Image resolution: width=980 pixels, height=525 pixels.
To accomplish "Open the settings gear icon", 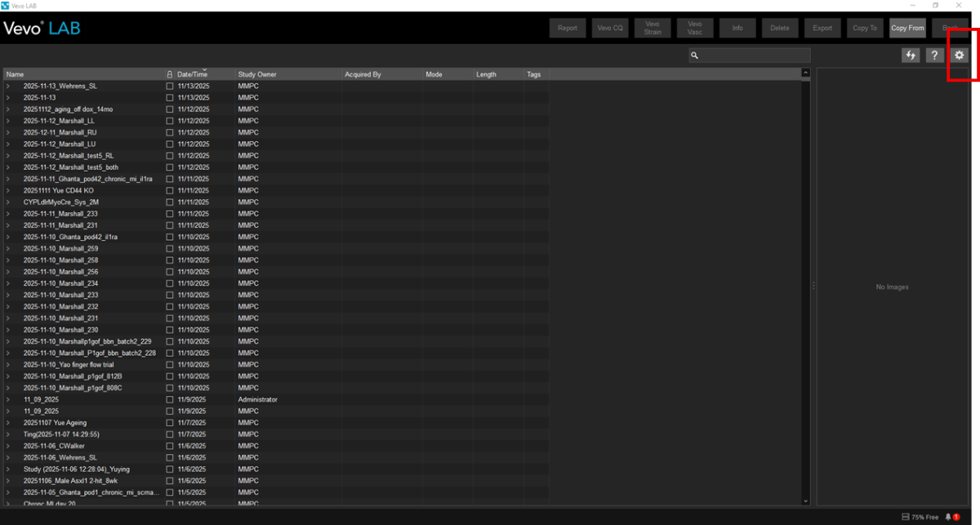I will (x=960, y=55).
